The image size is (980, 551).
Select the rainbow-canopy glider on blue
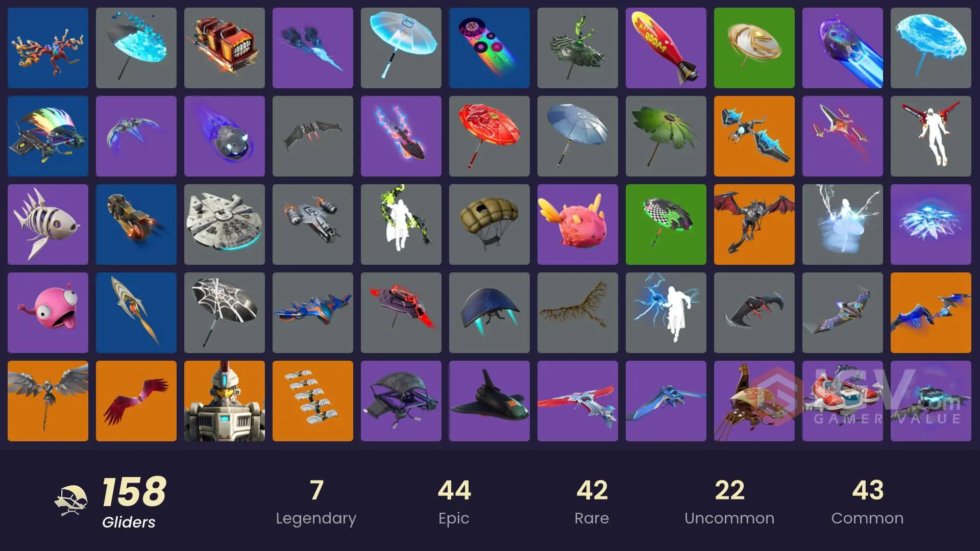(48, 136)
